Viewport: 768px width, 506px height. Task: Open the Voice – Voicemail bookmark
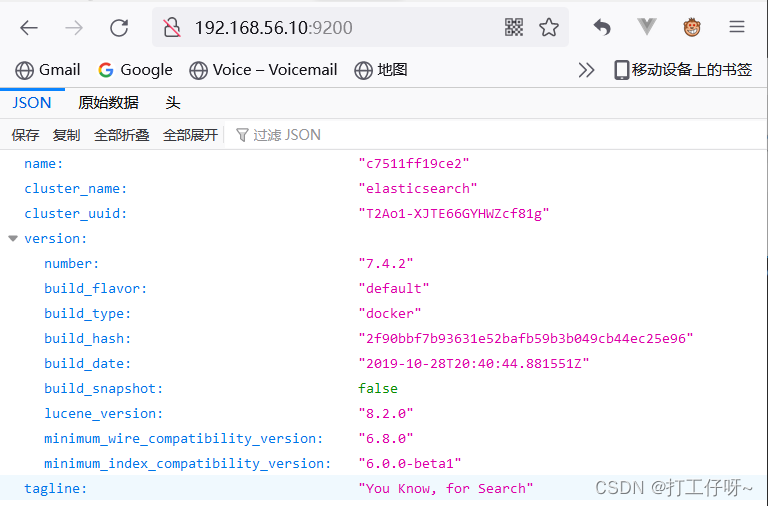pyautogui.click(x=263, y=70)
